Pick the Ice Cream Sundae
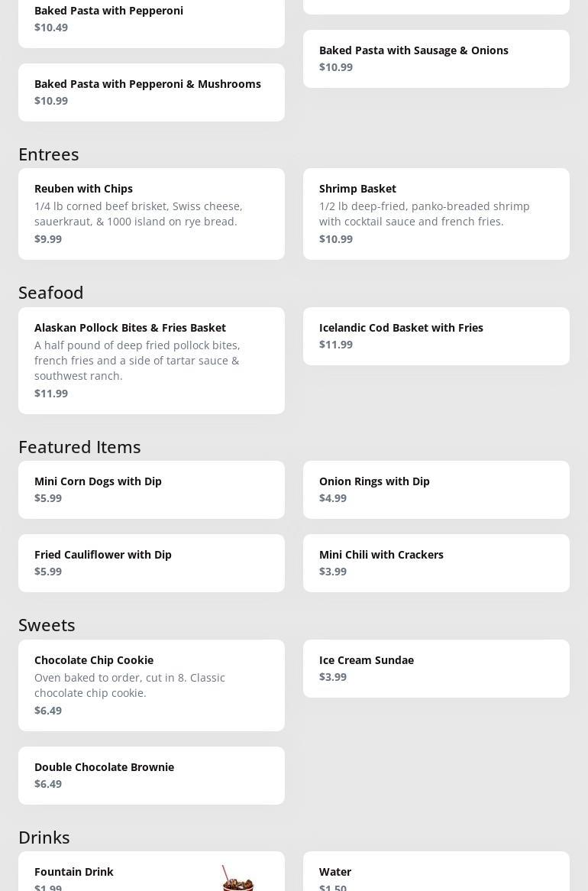The height and width of the screenshot is (891, 588). (x=436, y=669)
